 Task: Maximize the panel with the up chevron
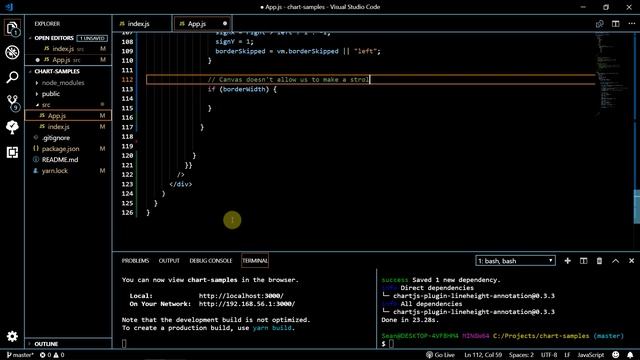tap(616, 261)
